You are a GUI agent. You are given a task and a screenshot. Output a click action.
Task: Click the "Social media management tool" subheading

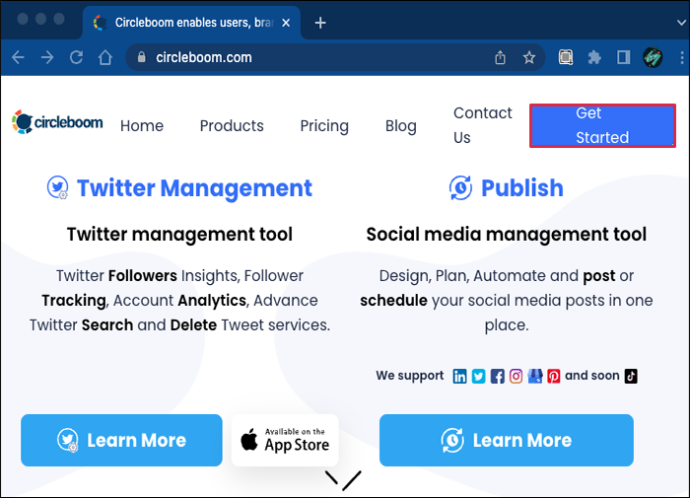tap(506, 234)
